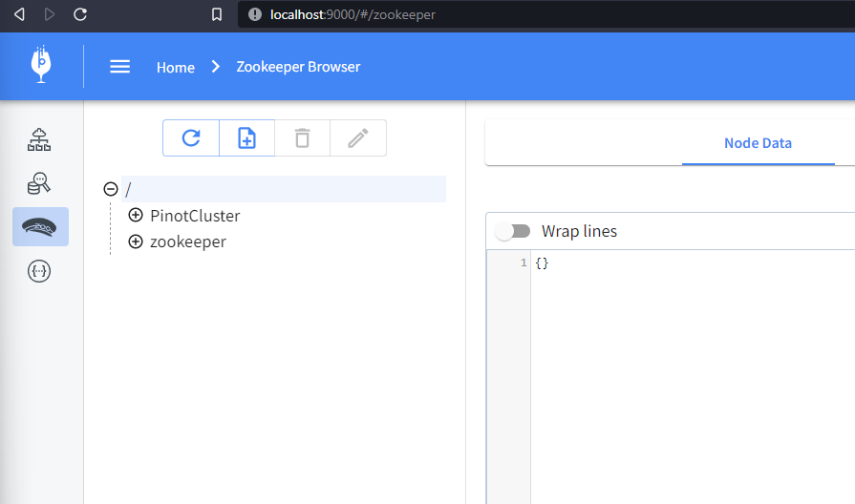
Task: Open the hamburger menu
Action: coord(120,67)
